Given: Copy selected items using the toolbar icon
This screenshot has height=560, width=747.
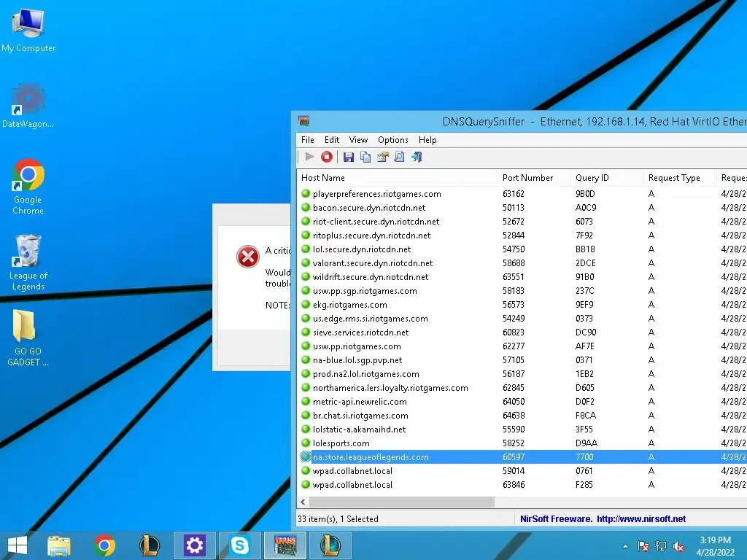Looking at the screenshot, I should [365, 157].
